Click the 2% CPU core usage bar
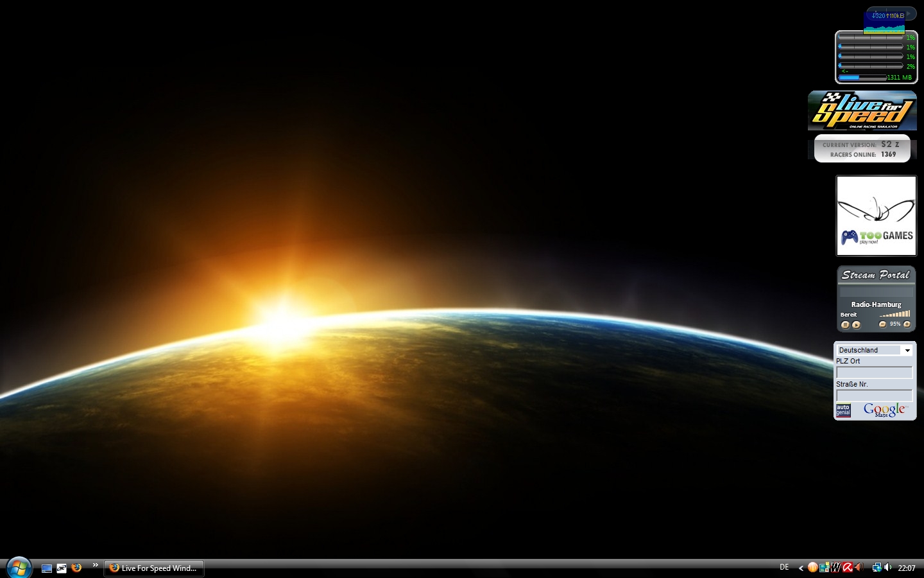This screenshot has width=924, height=578. [871, 66]
